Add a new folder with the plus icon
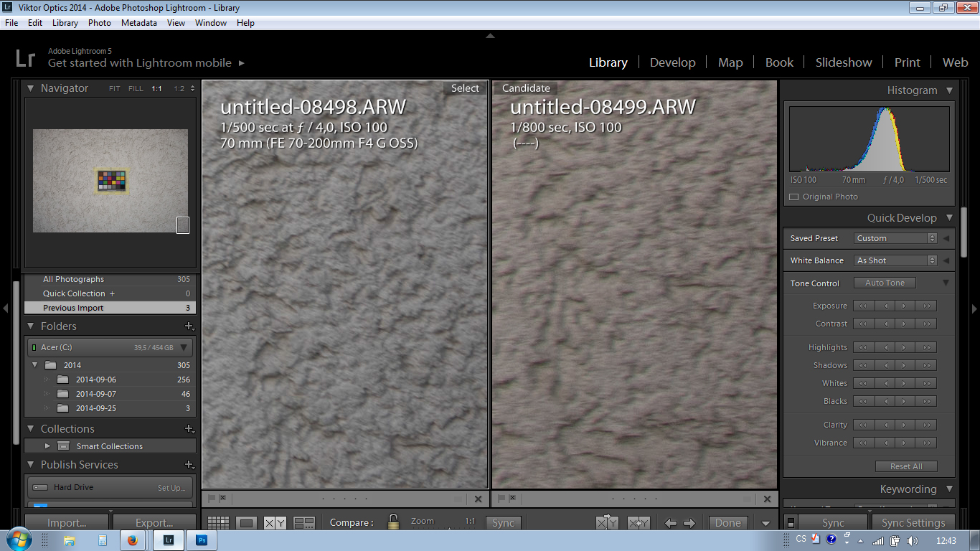This screenshot has height=551, width=980. (189, 326)
